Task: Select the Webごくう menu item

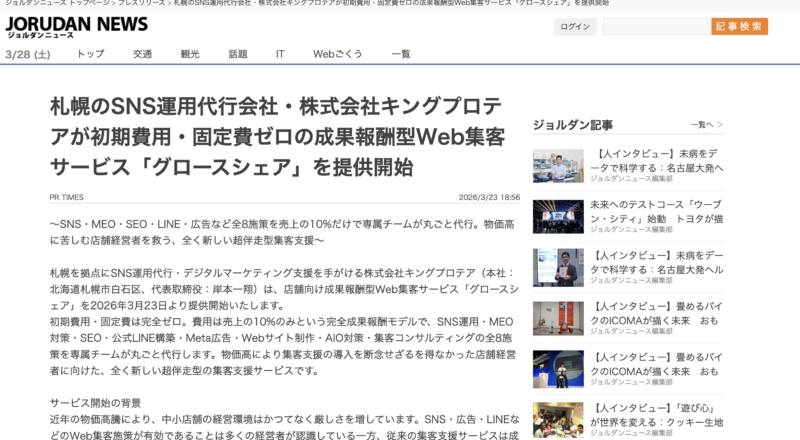Action: 338,54
